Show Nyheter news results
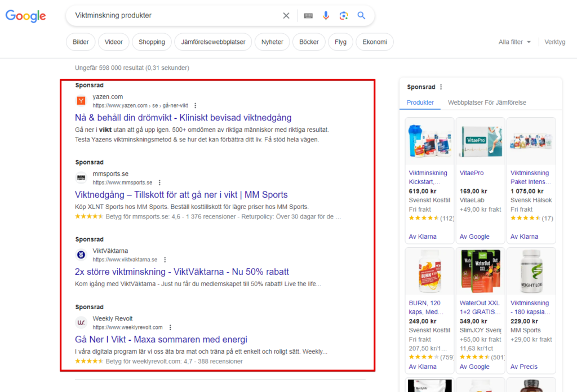 tap(272, 42)
